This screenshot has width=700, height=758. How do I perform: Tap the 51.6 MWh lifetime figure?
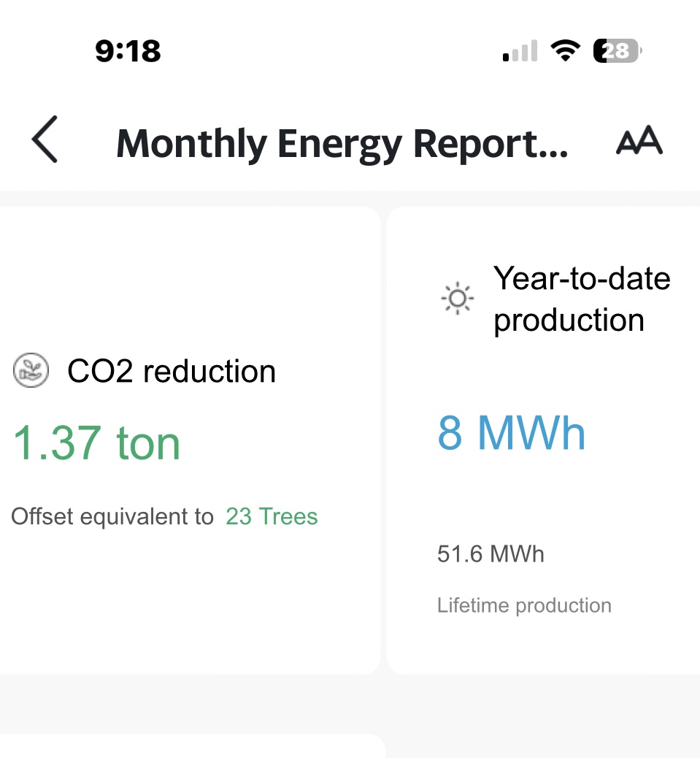[x=491, y=554]
